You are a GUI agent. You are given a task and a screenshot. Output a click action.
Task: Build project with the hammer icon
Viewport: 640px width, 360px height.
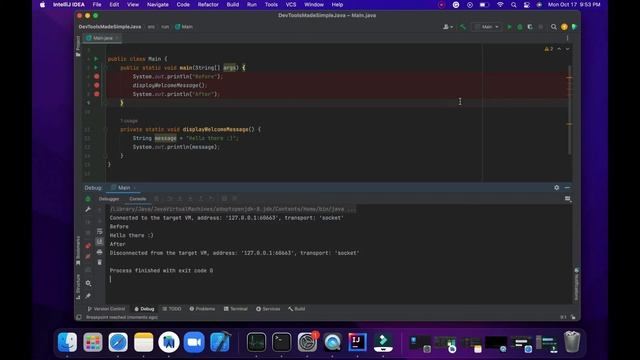(x=462, y=27)
